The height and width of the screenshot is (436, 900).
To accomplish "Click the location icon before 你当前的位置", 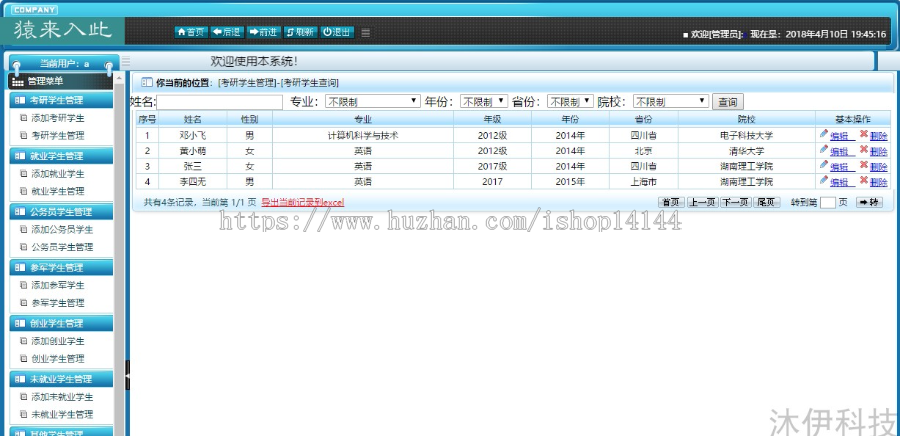I will [146, 82].
